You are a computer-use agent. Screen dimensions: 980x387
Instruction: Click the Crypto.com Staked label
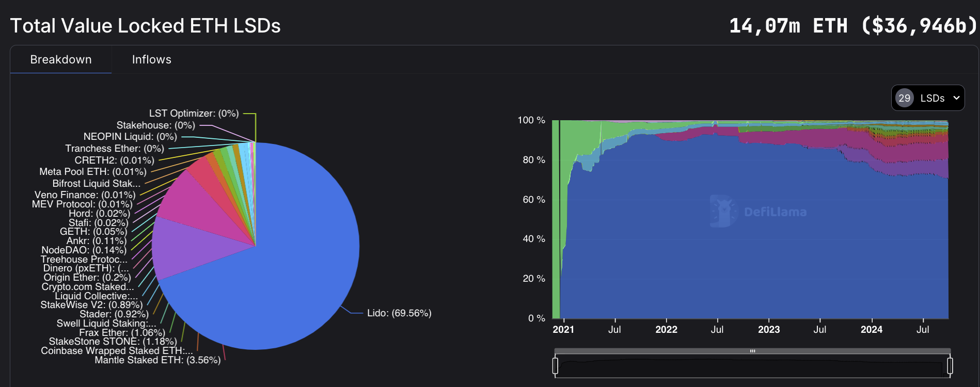[x=88, y=287]
